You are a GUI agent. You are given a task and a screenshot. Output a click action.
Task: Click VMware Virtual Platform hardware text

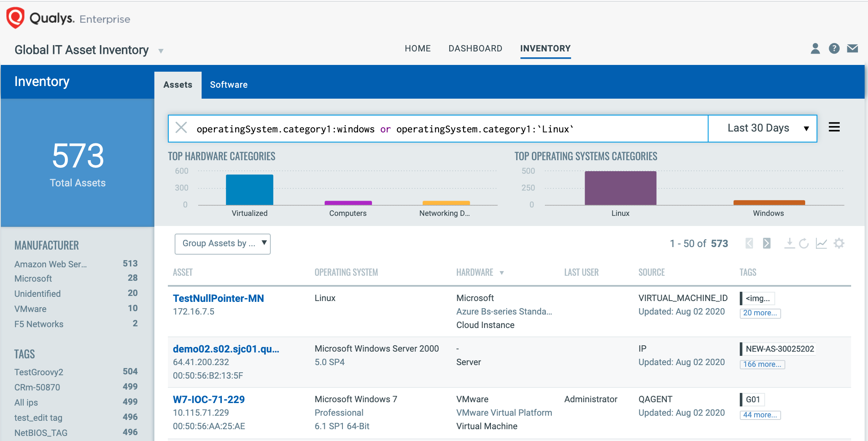pos(504,413)
